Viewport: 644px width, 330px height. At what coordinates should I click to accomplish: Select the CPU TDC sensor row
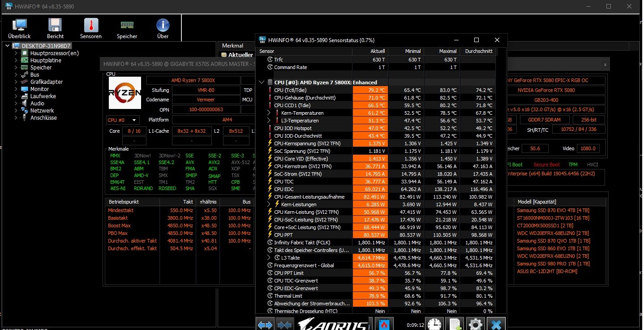point(376,182)
